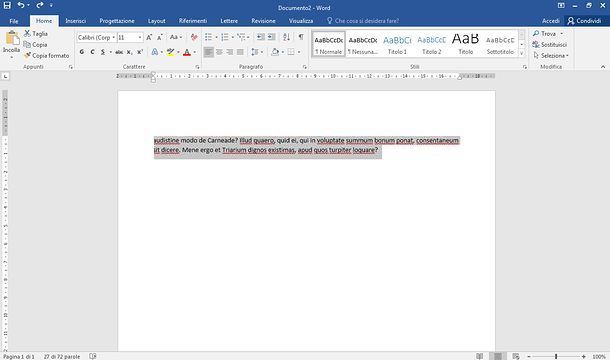Click the Redo arrow icon
The image size is (610, 360).
coord(40,5)
